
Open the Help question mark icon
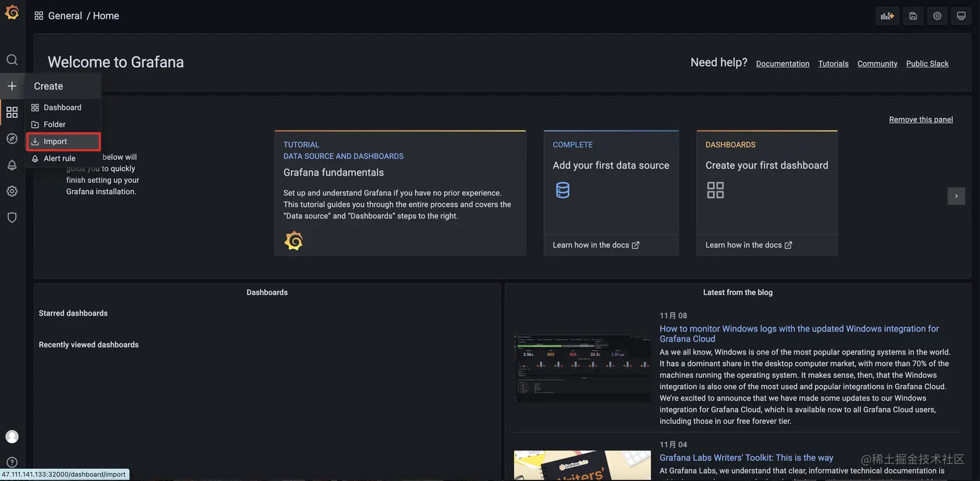(12, 463)
